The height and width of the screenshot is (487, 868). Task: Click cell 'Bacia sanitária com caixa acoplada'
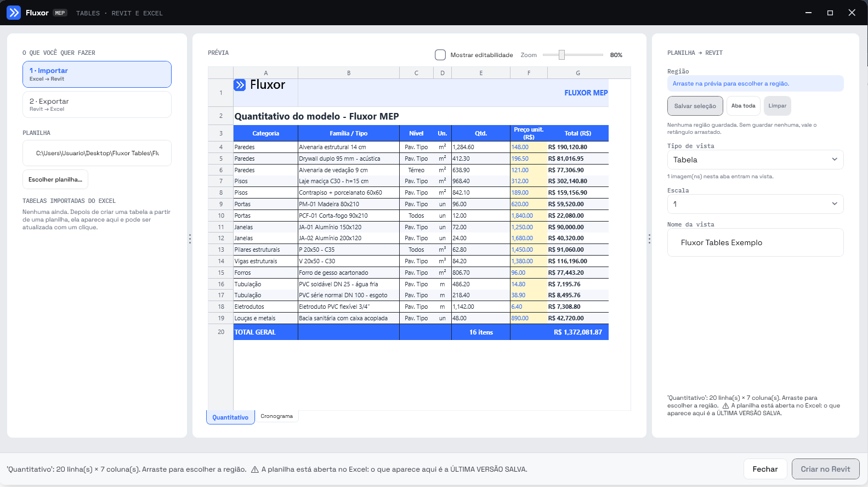point(349,318)
